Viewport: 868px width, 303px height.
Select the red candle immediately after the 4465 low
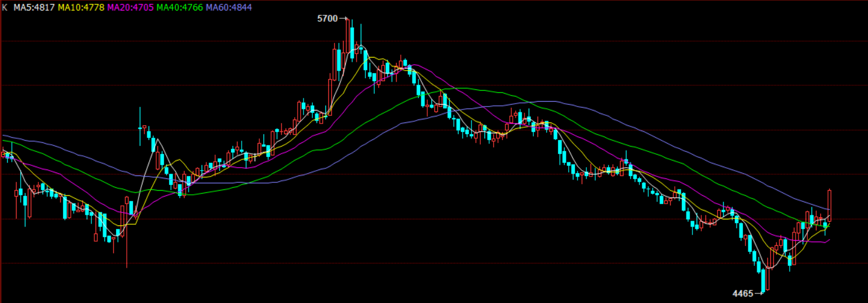click(768, 268)
